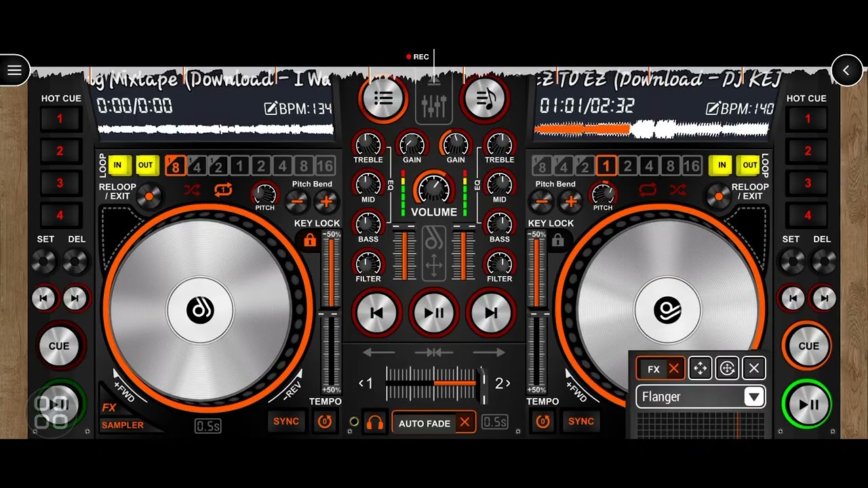
Task: Click left deck Pitch Bend minus
Action: [x=297, y=201]
